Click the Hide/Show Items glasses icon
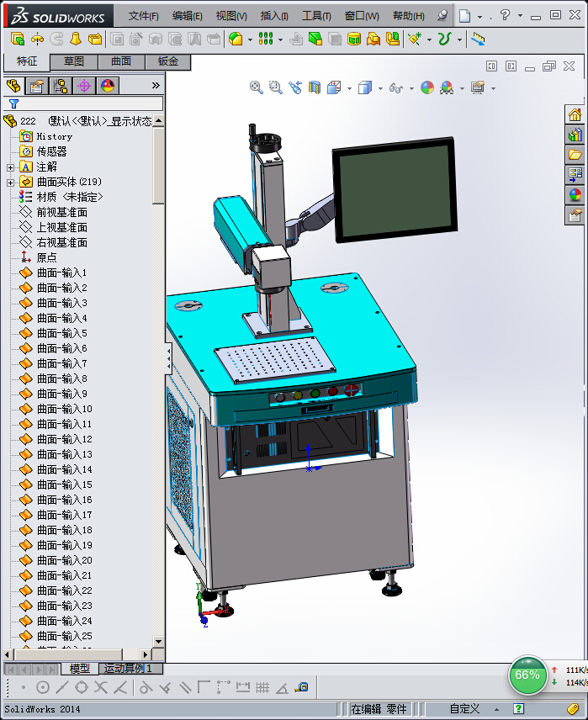Viewport: 588px width, 720px height. pos(396,87)
